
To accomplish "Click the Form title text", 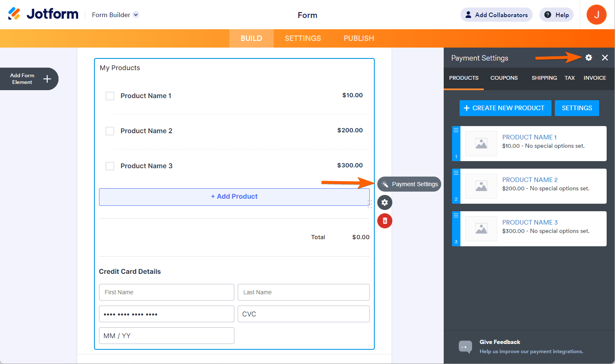I will pyautogui.click(x=307, y=15).
